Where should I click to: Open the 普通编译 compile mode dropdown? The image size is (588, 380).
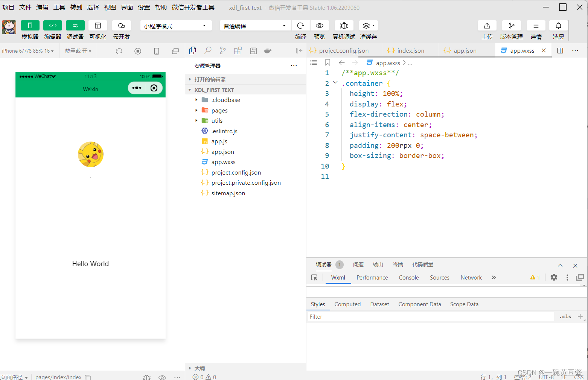pyautogui.click(x=255, y=26)
